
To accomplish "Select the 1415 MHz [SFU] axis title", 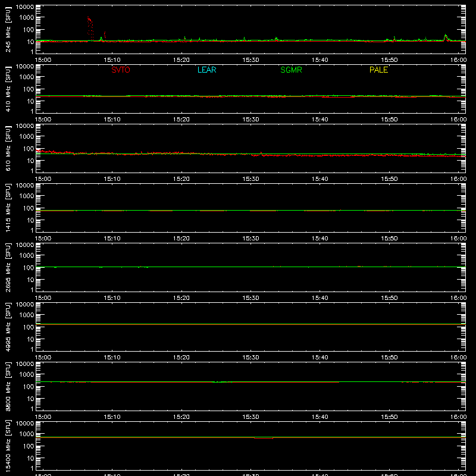I will (8, 208).
